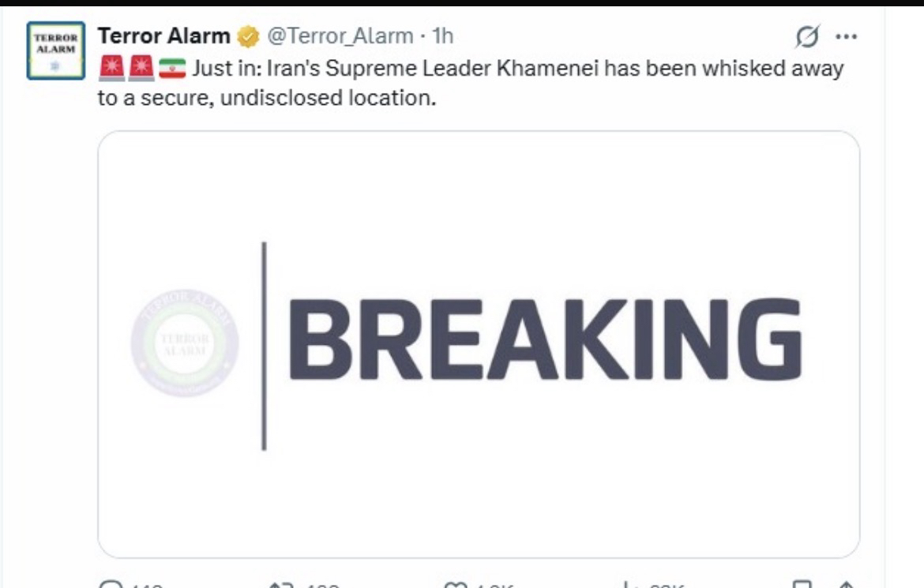
Task: Open view analytics bar-chart icon
Action: (630, 585)
